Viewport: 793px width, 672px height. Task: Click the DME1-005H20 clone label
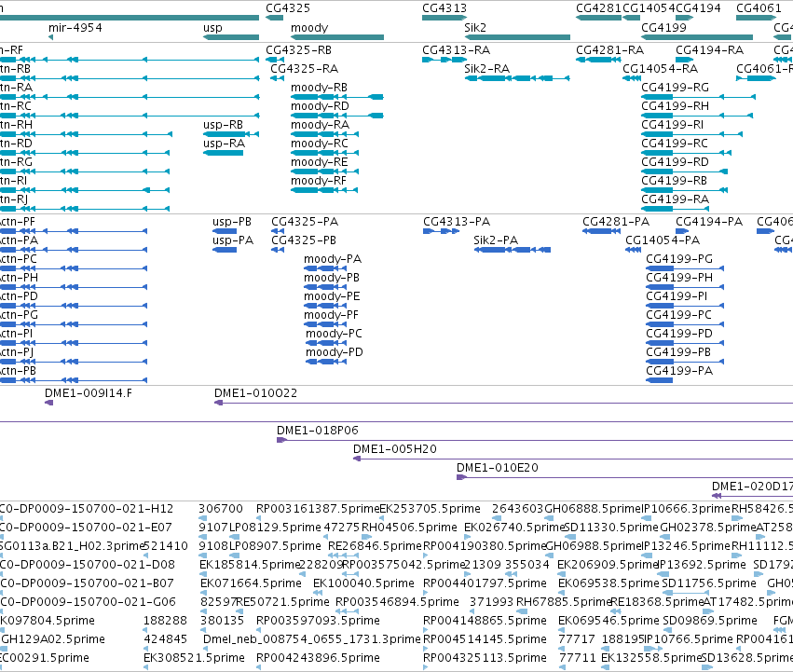pyautogui.click(x=395, y=449)
